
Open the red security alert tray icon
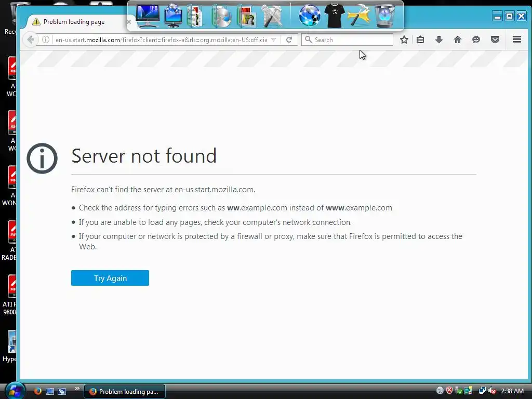click(x=449, y=391)
